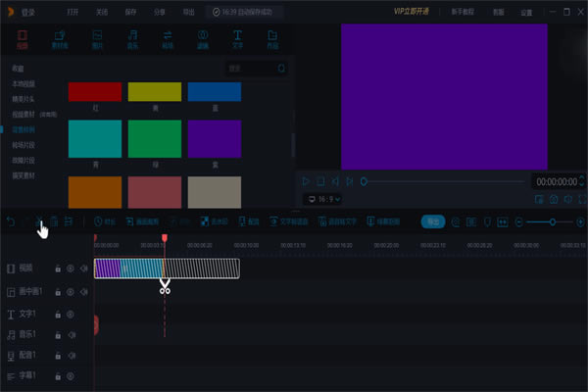Image resolution: width=588 pixels, height=392 pixels.
Task: Open the music (音乐) media tab
Action: pos(131,40)
